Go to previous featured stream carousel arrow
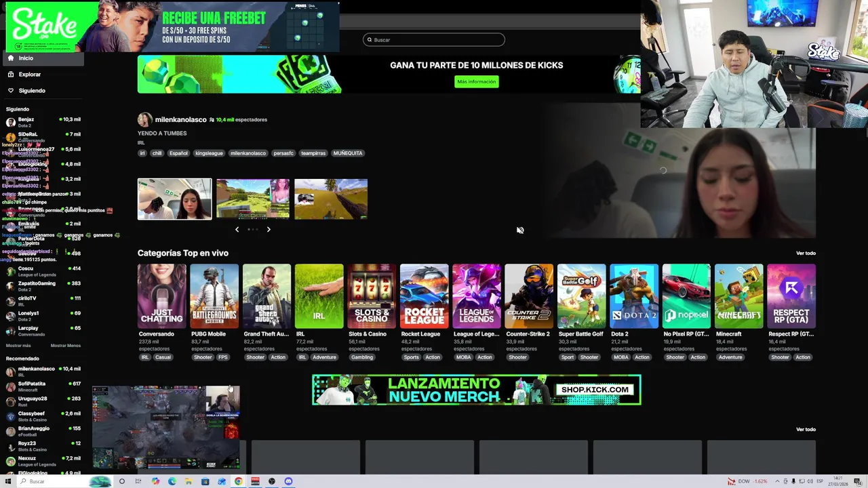This screenshot has width=868, height=488. (237, 230)
